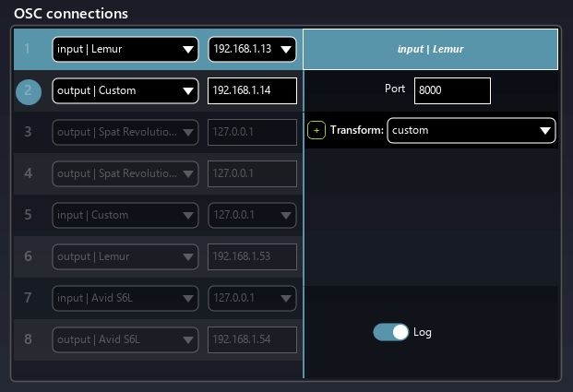Open row 7 input | Avid S6L dropdown
This screenshot has height=392, width=573.
tap(125, 298)
